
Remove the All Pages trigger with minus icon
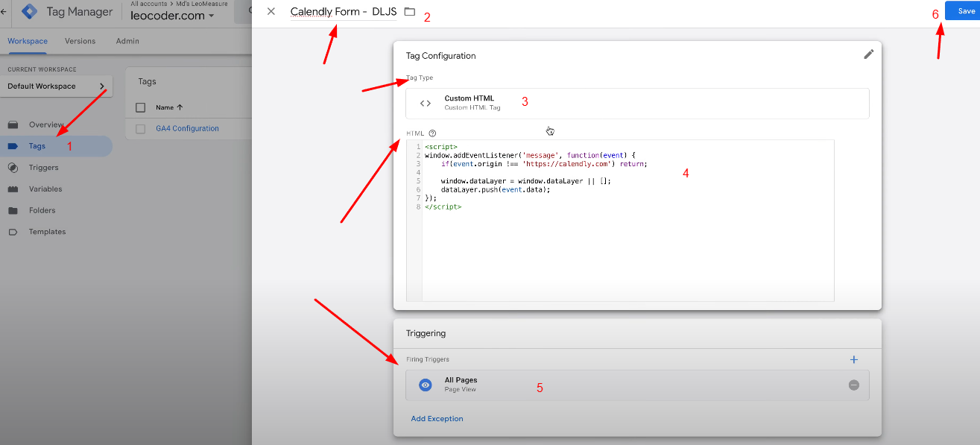coord(854,385)
